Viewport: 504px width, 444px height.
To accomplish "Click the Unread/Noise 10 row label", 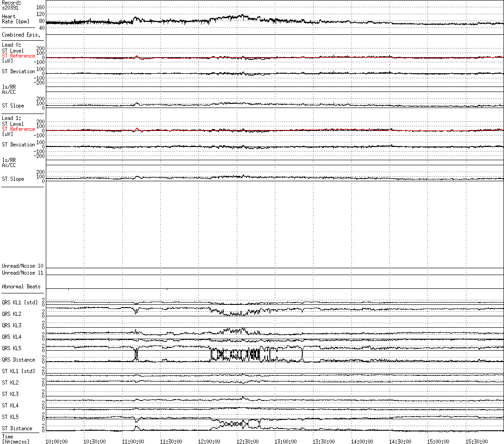I will (x=22, y=266).
